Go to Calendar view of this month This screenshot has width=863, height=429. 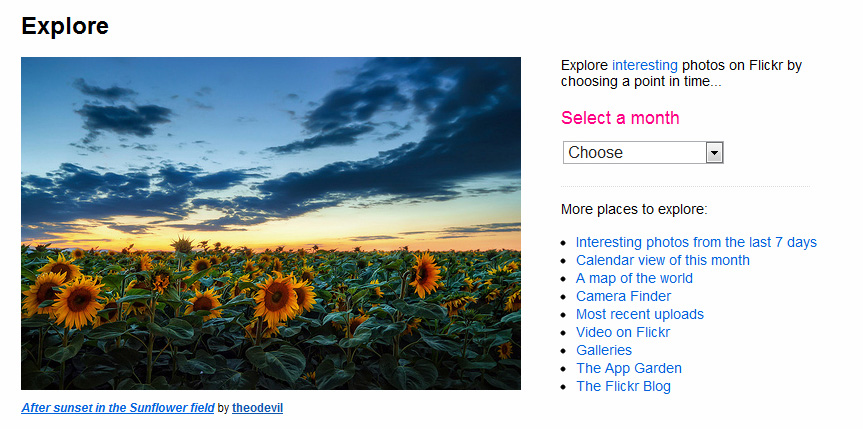663,260
